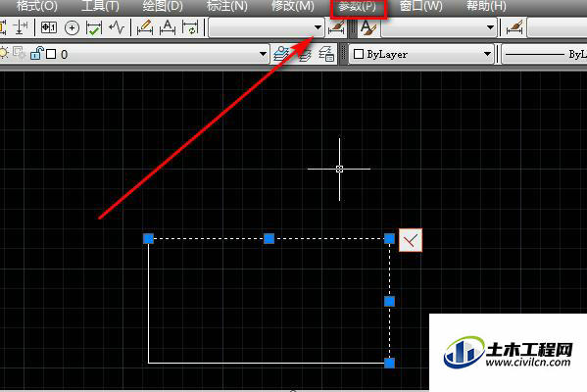Viewport: 587px width, 392px height.
Task: Click the Layer Previous icon
Action: click(304, 55)
